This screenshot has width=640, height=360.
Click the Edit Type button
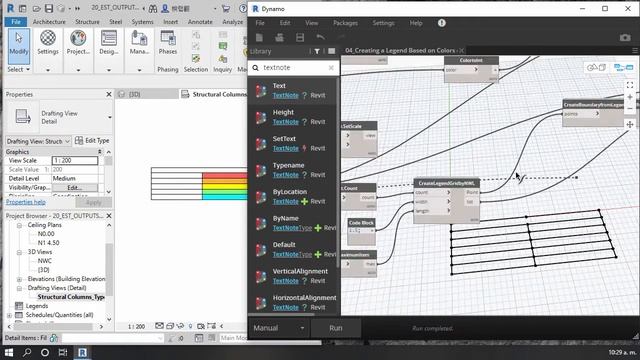[93, 140]
